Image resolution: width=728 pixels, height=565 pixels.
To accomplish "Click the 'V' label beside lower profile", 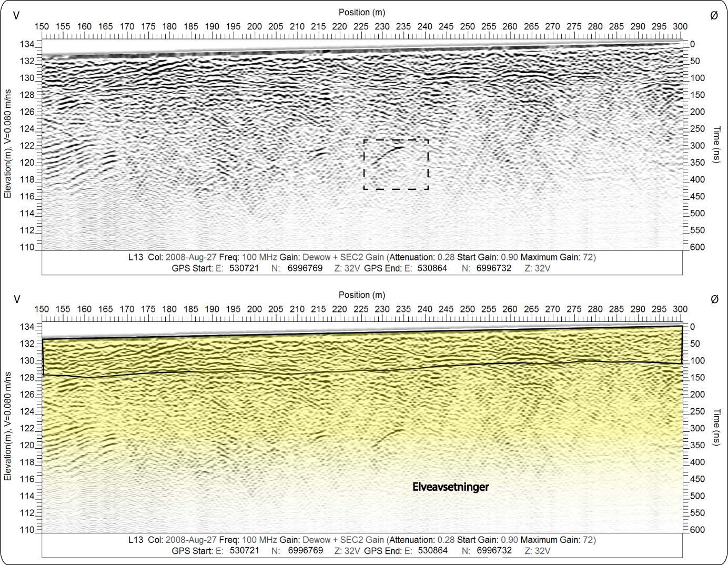I will [x=16, y=299].
